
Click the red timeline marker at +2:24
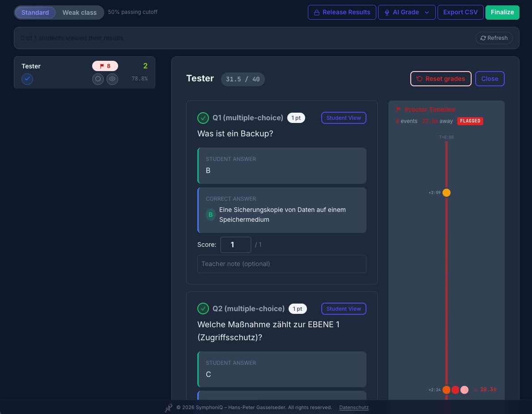[x=455, y=389]
